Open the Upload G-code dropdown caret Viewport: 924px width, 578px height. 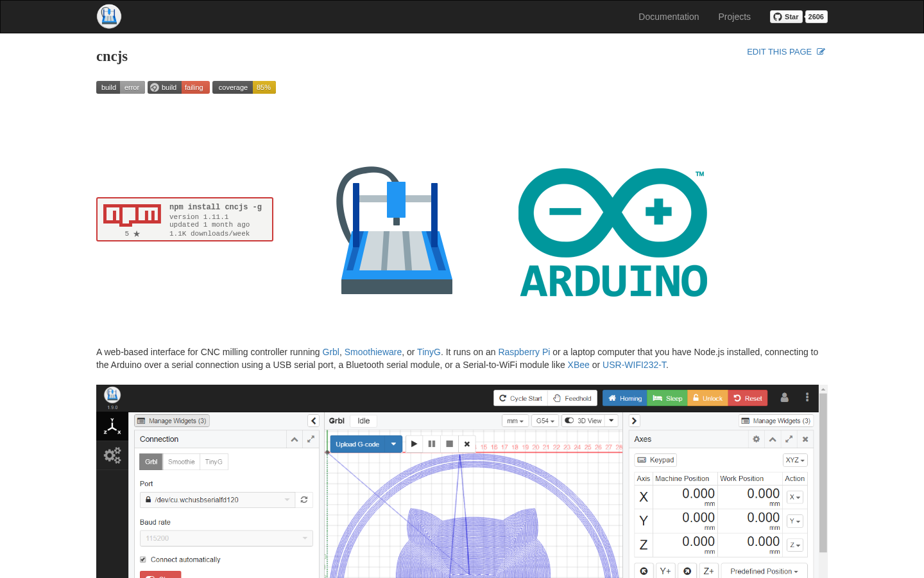(393, 444)
